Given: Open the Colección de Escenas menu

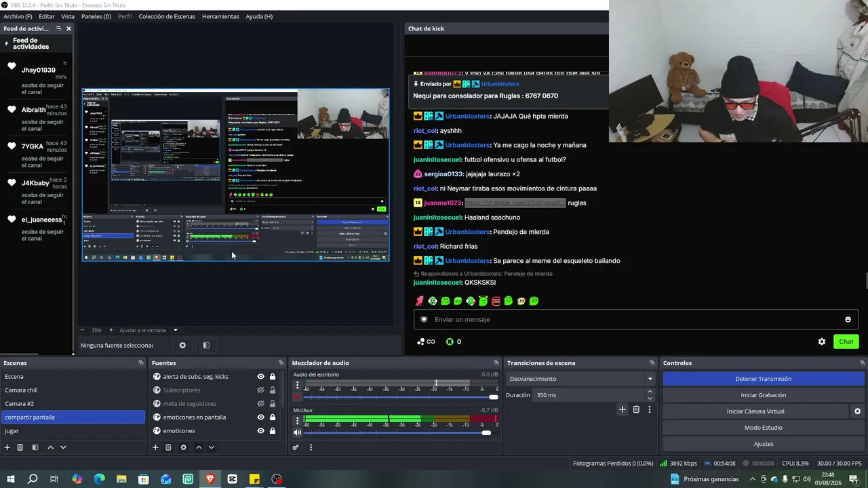Looking at the screenshot, I should pos(167,16).
